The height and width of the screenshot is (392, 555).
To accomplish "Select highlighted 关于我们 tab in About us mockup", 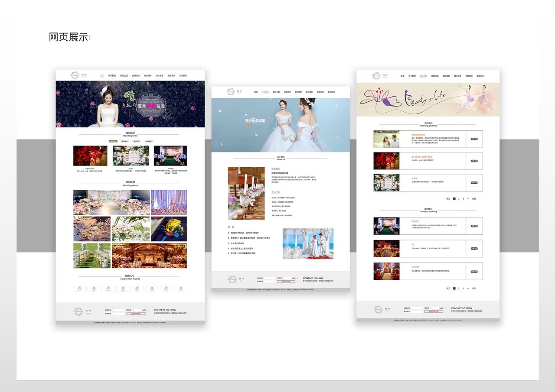I will tap(265, 92).
